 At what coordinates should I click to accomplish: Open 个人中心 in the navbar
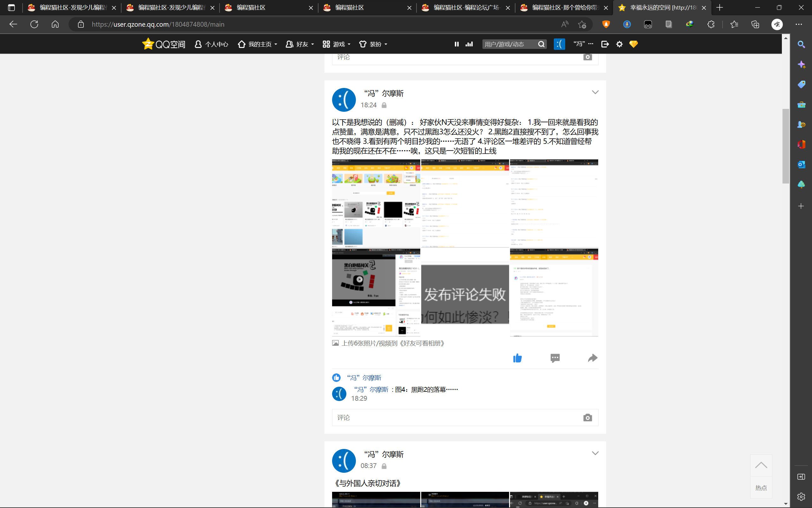tap(211, 44)
